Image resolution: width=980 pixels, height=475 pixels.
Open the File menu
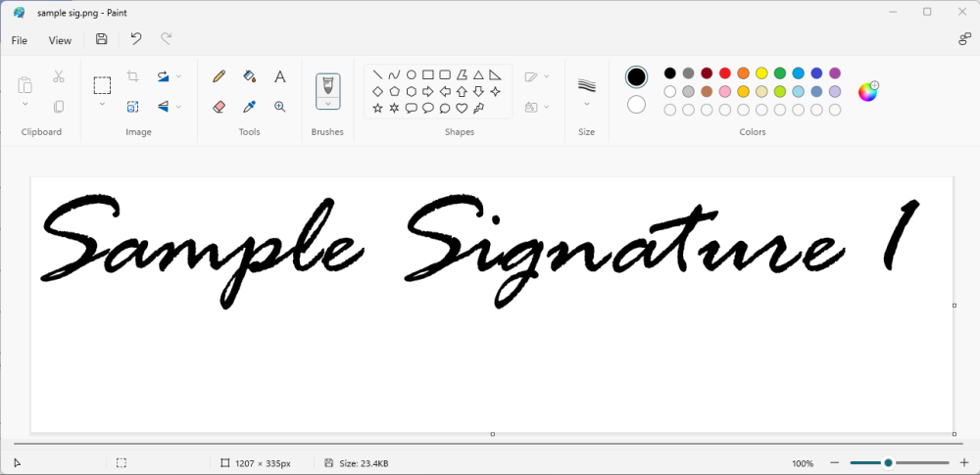20,40
